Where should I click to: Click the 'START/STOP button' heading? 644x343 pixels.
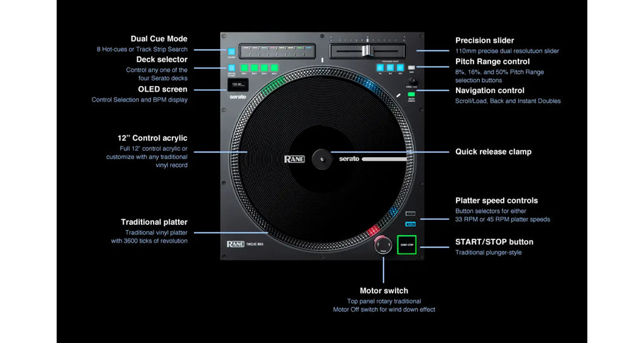point(494,242)
